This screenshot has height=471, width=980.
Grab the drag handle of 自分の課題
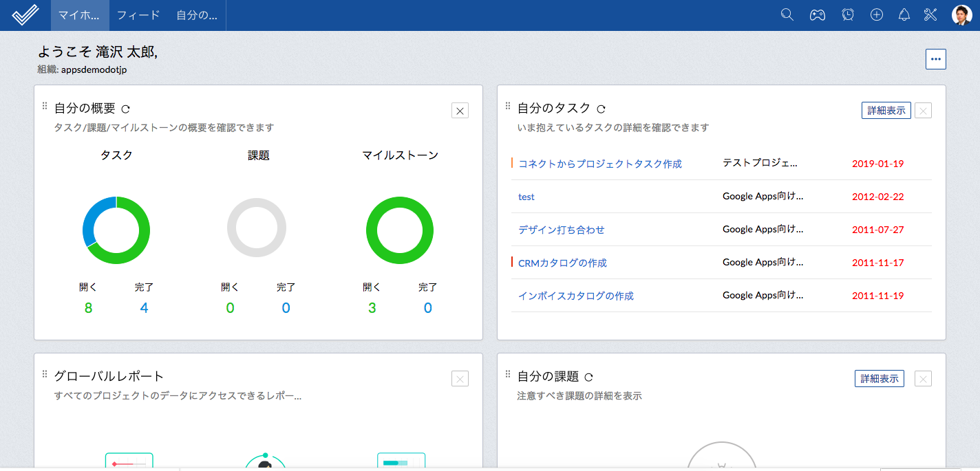point(508,374)
